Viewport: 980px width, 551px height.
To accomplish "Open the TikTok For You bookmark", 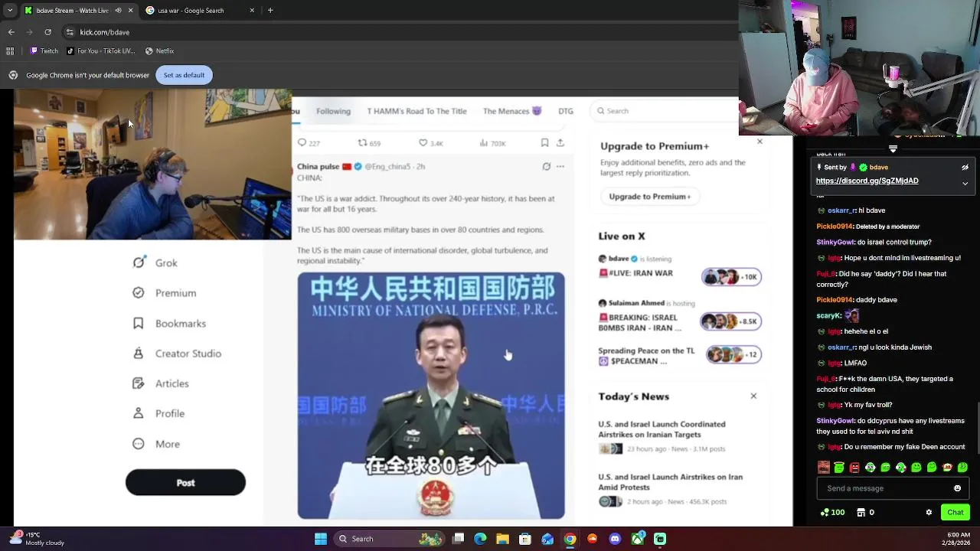I will [x=100, y=51].
